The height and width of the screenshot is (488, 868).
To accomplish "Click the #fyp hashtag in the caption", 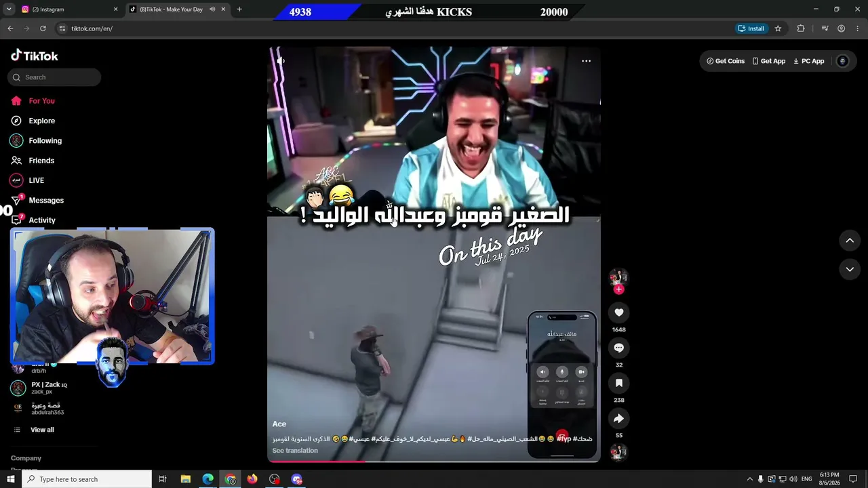I will [564, 439].
